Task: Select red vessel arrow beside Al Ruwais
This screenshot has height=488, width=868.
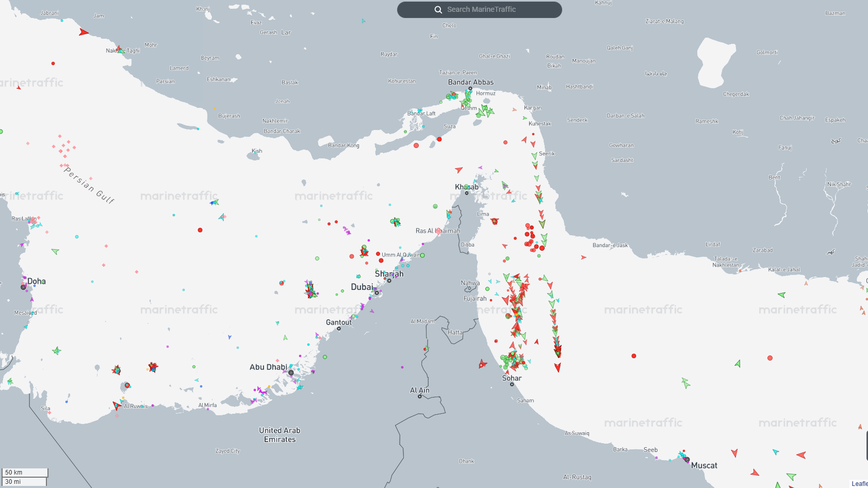Action: coord(117,405)
